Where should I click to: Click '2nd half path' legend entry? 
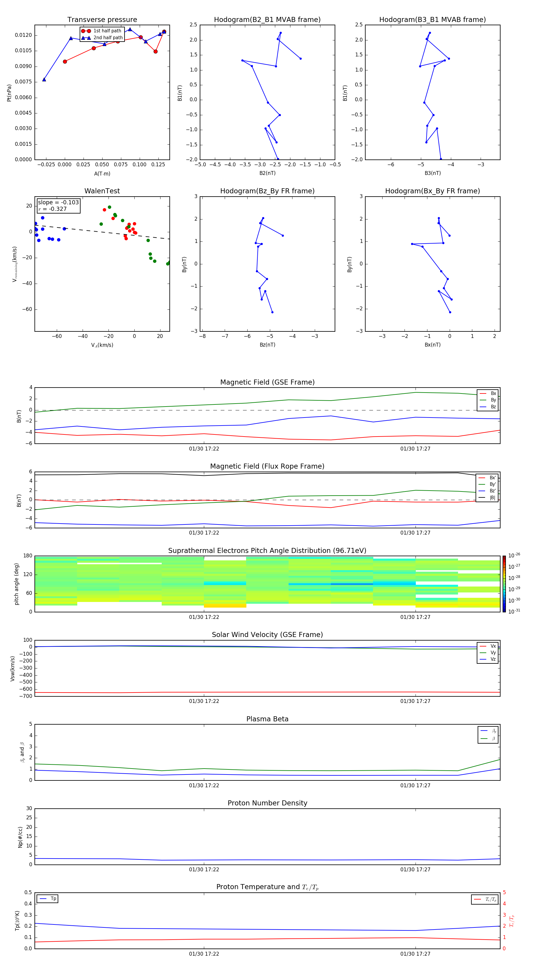[103, 38]
